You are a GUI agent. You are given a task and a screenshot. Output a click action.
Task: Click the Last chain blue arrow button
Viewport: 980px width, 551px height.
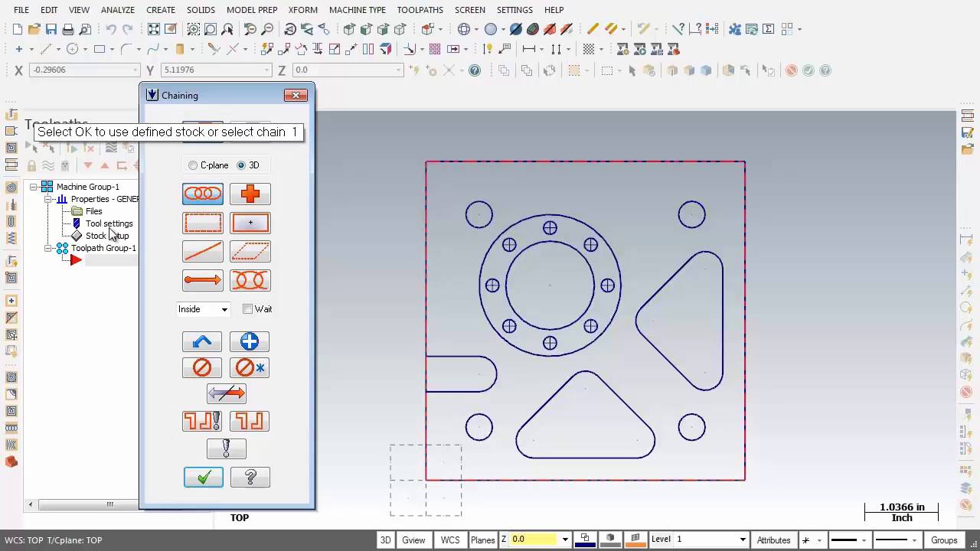(x=202, y=341)
